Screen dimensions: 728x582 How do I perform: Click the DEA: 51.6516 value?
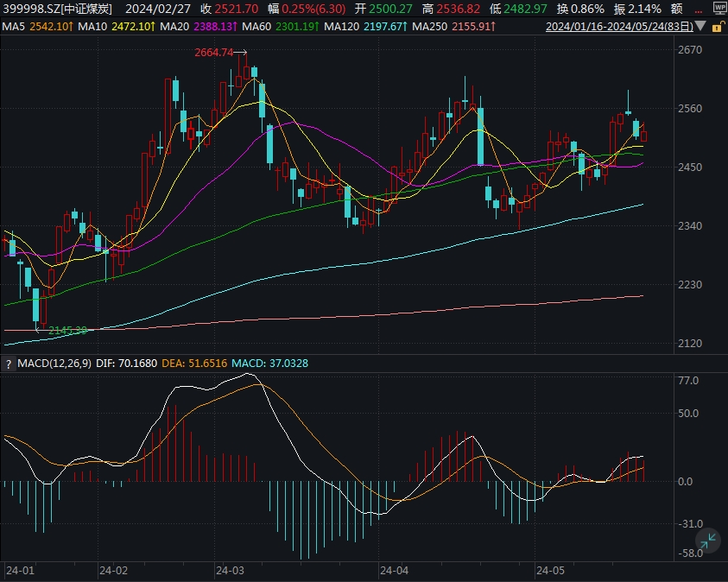click(194, 364)
